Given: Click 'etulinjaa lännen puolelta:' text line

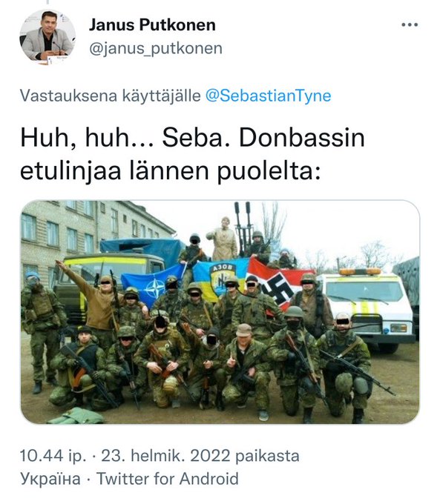Looking at the screenshot, I should pos(171,170).
